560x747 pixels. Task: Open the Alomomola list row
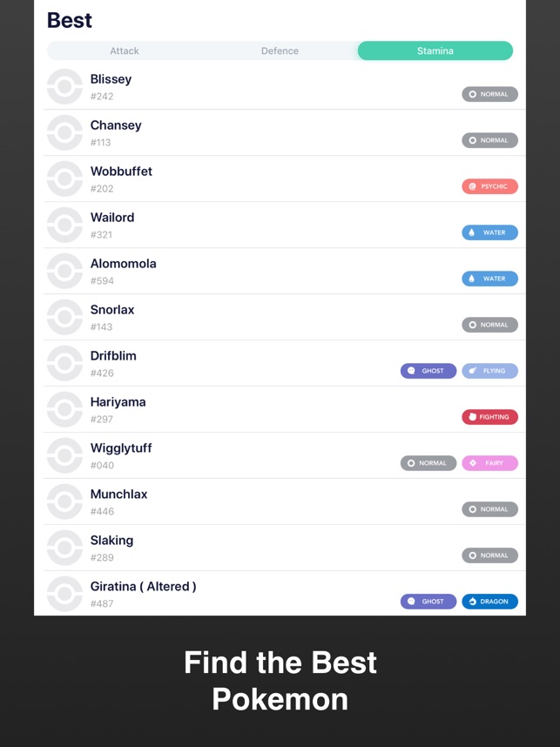(x=285, y=271)
